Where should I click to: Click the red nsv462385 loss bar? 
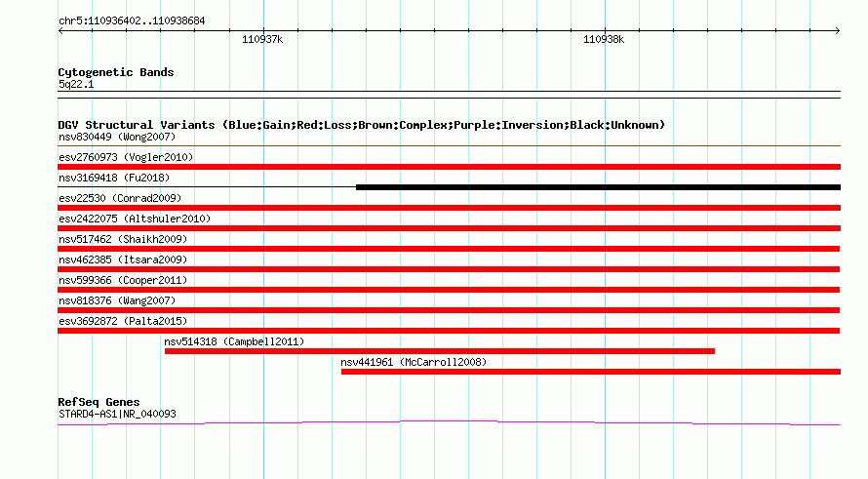click(449, 269)
